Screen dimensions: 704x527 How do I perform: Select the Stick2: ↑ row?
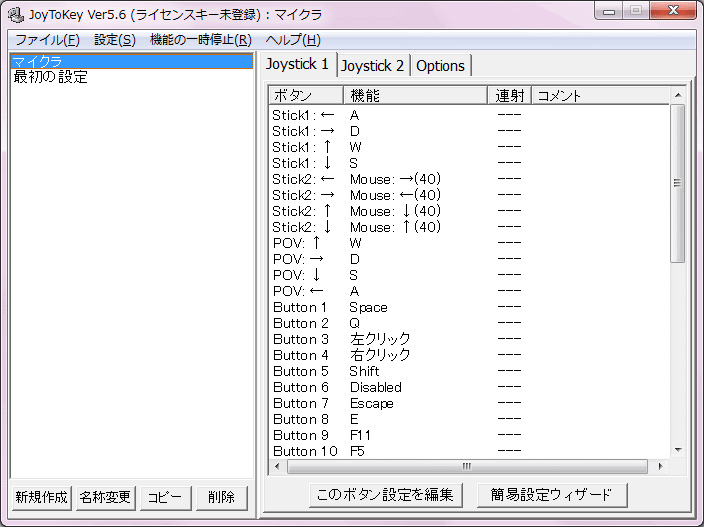469,211
